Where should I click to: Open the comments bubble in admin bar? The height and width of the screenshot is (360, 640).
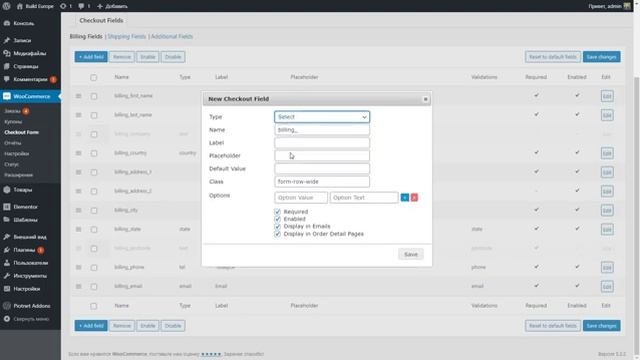tap(81, 6)
